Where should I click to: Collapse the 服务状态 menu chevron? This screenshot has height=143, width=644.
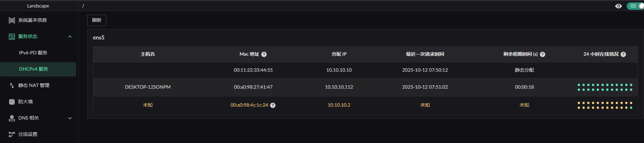click(70, 37)
